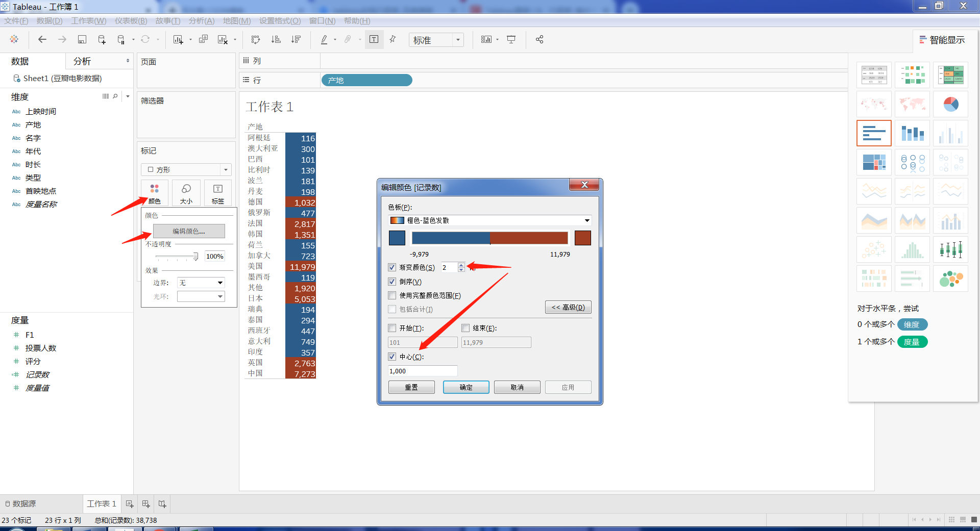Click the clear sheet icon in toolbar

(223, 39)
